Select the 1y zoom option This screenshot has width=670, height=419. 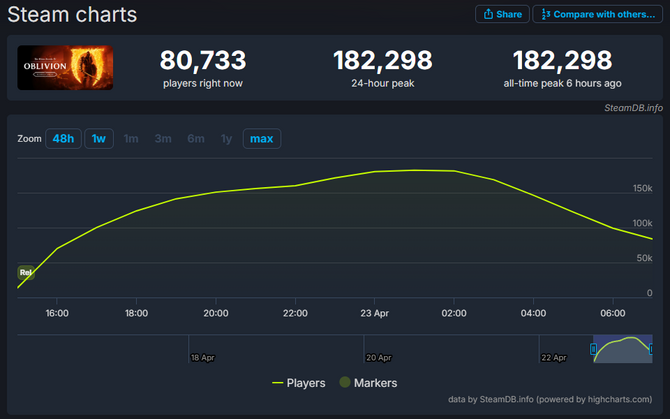(x=226, y=139)
